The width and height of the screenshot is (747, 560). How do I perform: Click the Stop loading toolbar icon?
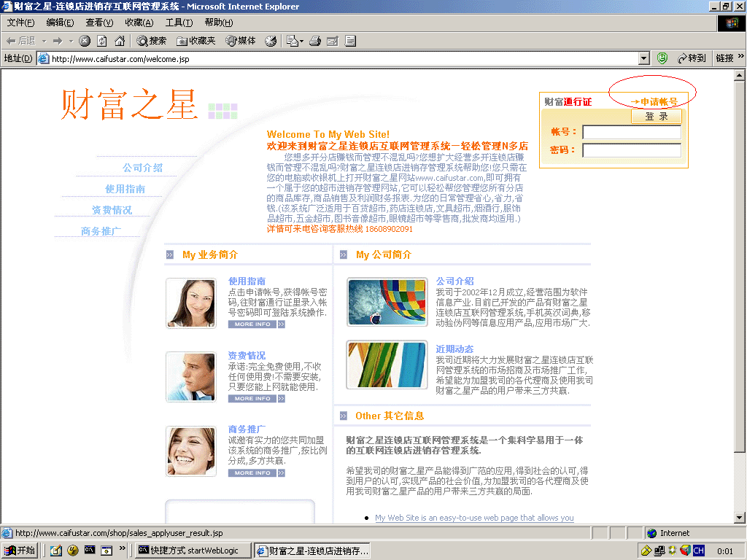point(85,41)
